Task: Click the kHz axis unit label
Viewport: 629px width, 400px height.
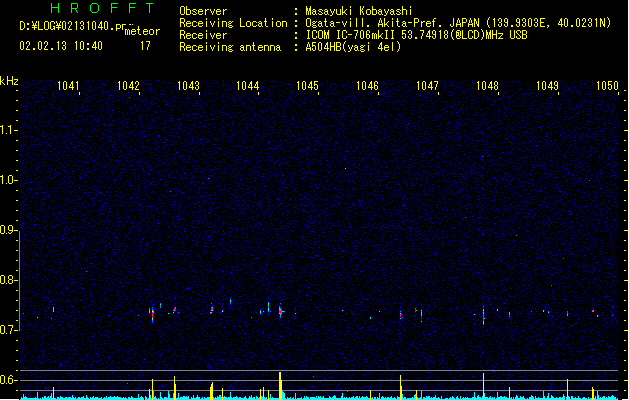Action: (9, 81)
